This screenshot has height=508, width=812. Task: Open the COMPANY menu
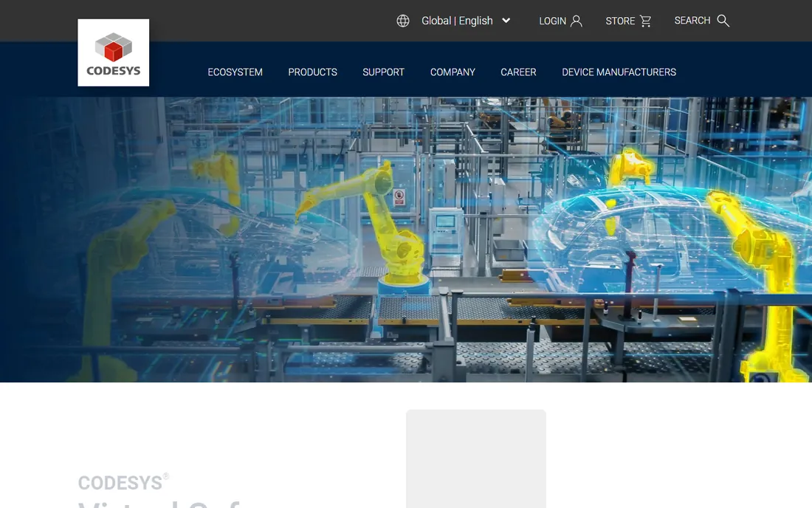pyautogui.click(x=453, y=72)
